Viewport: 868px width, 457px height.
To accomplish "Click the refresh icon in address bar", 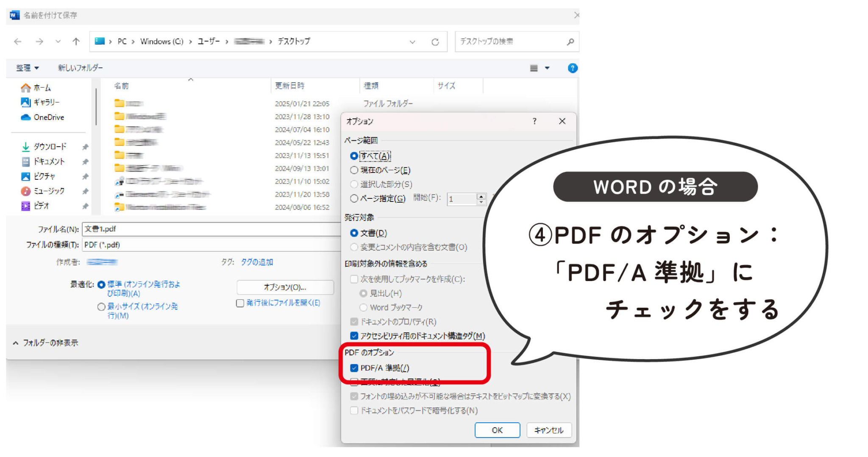I will coord(435,42).
